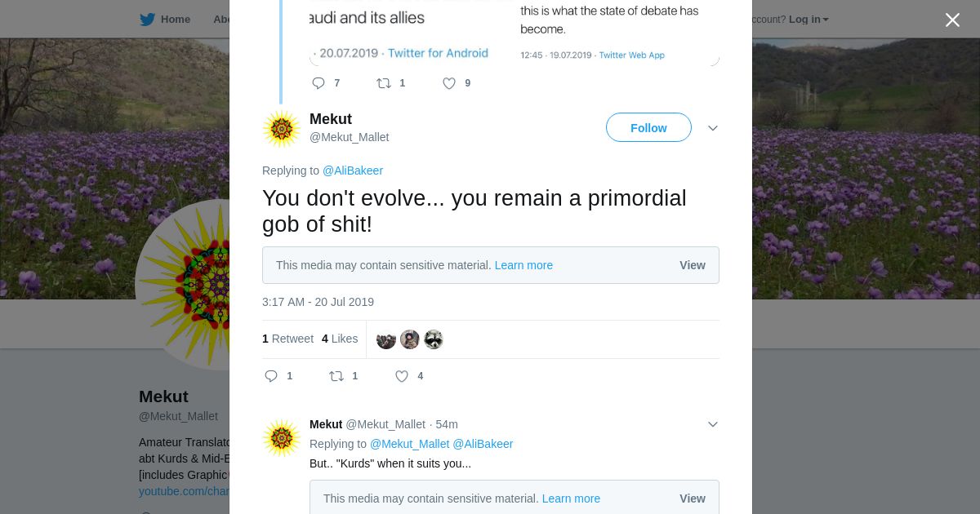The height and width of the screenshot is (514, 980).
Task: Open options chevron on the 54m reply
Action: click(x=713, y=424)
